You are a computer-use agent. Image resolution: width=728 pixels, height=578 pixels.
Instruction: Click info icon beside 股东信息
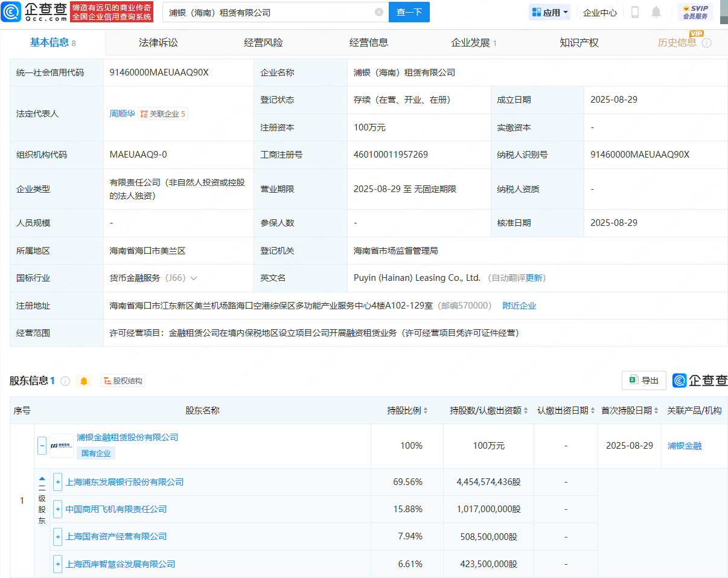coord(65,381)
